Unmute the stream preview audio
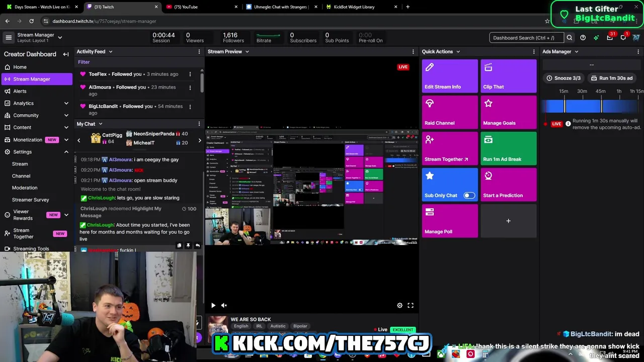This screenshot has height=362, width=644. 224,305
